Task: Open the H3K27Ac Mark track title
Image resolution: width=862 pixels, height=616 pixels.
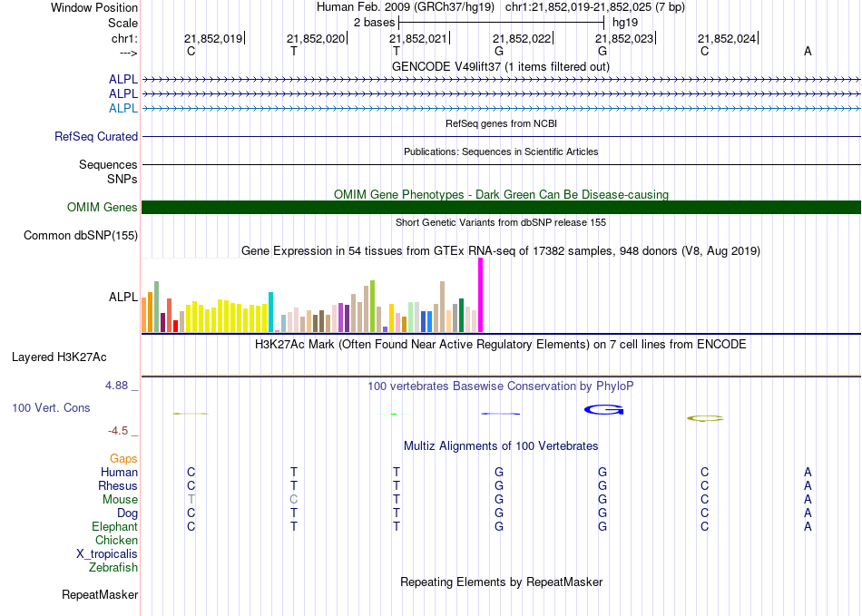Action: point(501,345)
